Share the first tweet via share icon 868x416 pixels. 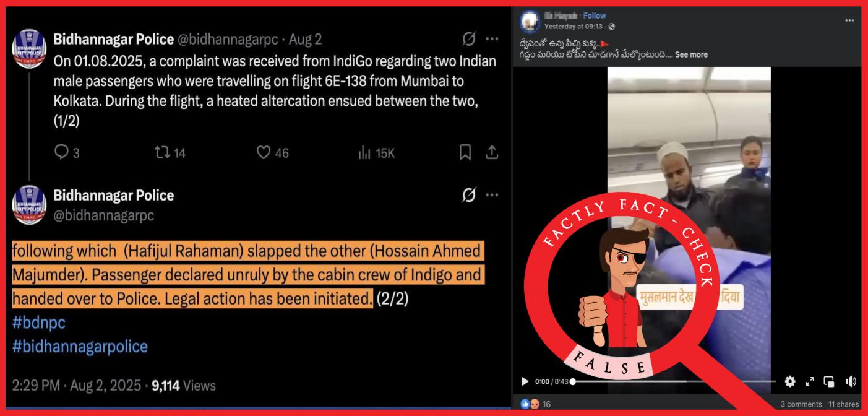pos(492,152)
